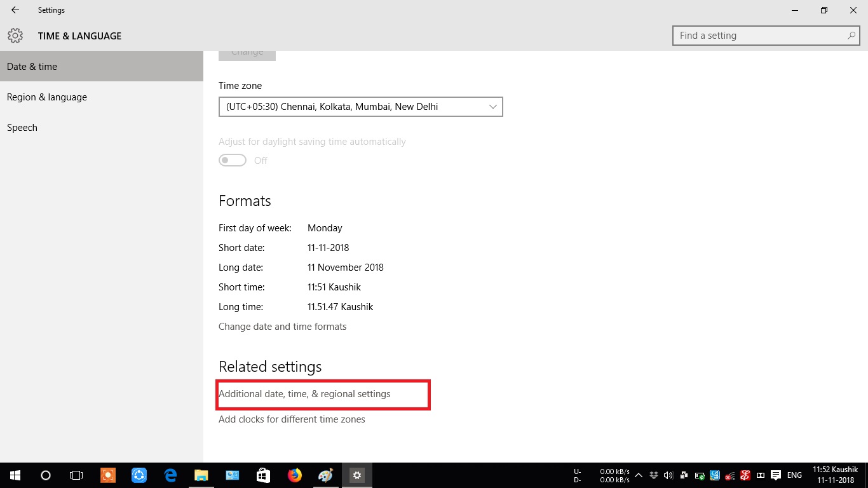
Task: Open the Action Center notifications icon
Action: [x=776, y=475]
